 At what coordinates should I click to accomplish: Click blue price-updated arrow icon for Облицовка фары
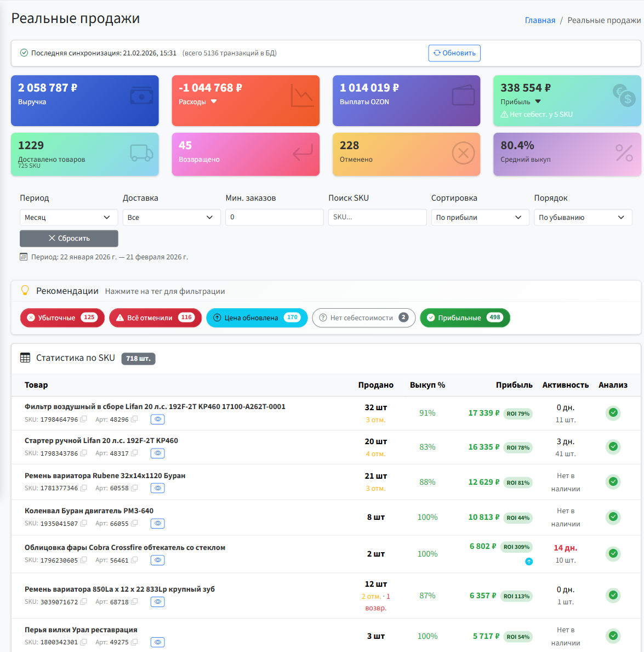(x=529, y=562)
